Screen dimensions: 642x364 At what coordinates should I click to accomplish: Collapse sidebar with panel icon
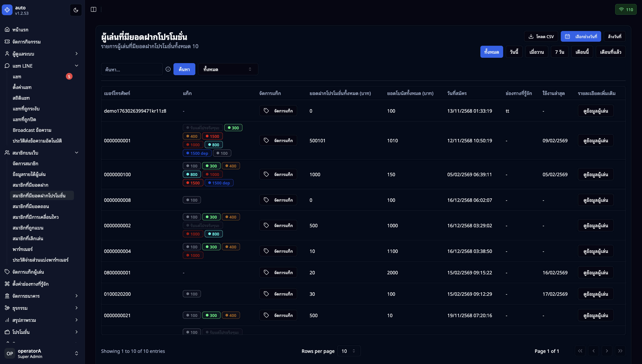[x=93, y=10]
